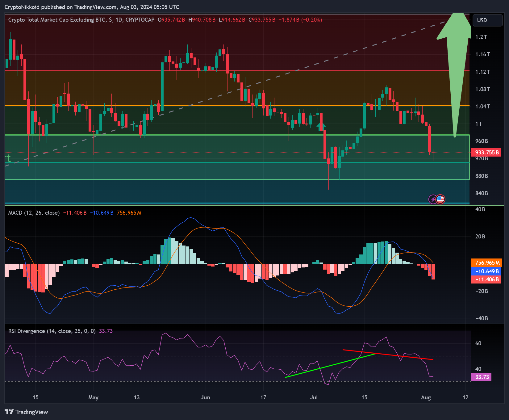Click the small green up-arrow marker near Jul
The image size is (509, 420).
click(x=321, y=126)
